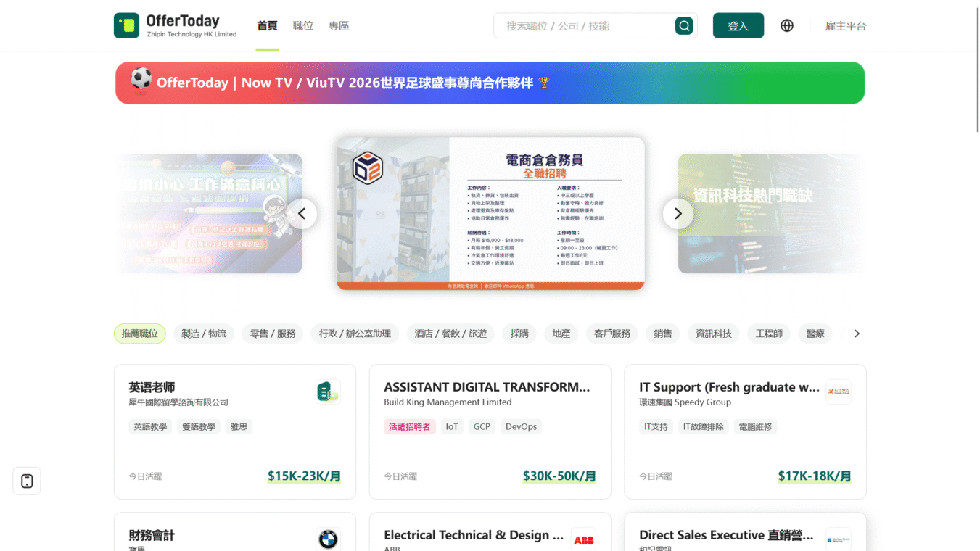Select the 醫療 category
The width and height of the screenshot is (980, 551).
[815, 333]
